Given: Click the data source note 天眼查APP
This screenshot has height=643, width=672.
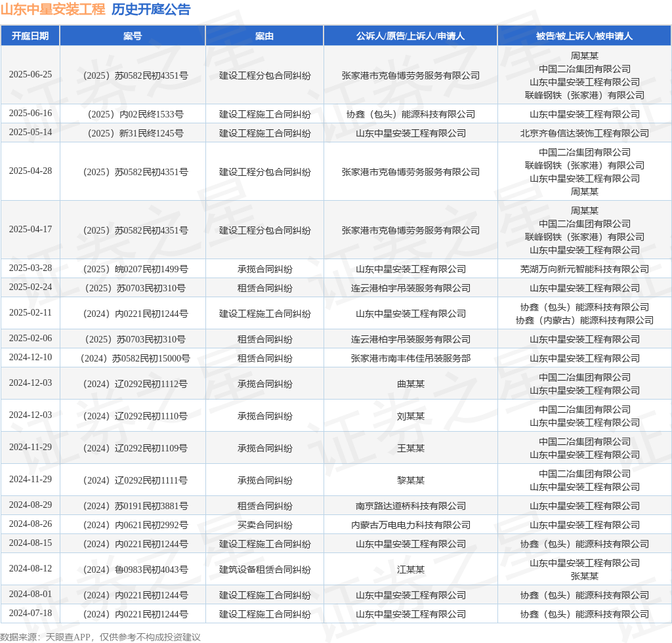Looking at the screenshot, I should point(68,637).
